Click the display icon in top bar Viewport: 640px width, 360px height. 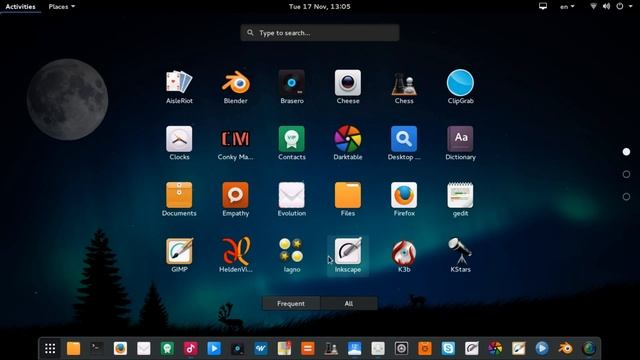[543, 6]
